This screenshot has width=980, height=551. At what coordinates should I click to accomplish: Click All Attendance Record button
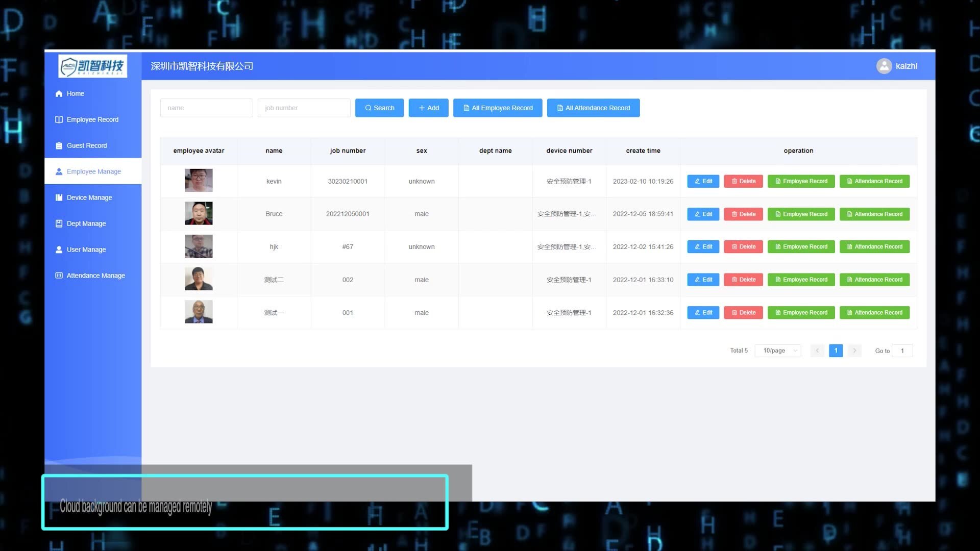tap(593, 108)
